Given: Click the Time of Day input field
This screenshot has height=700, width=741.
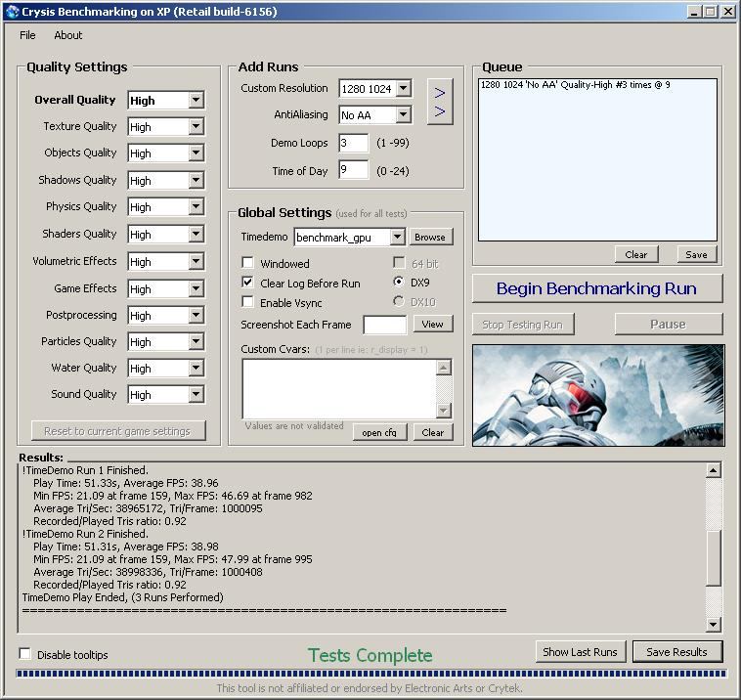Looking at the screenshot, I should coord(354,170).
